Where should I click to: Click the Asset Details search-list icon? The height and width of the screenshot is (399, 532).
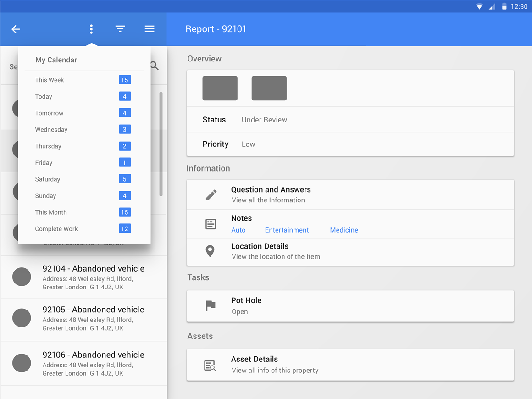tap(210, 366)
